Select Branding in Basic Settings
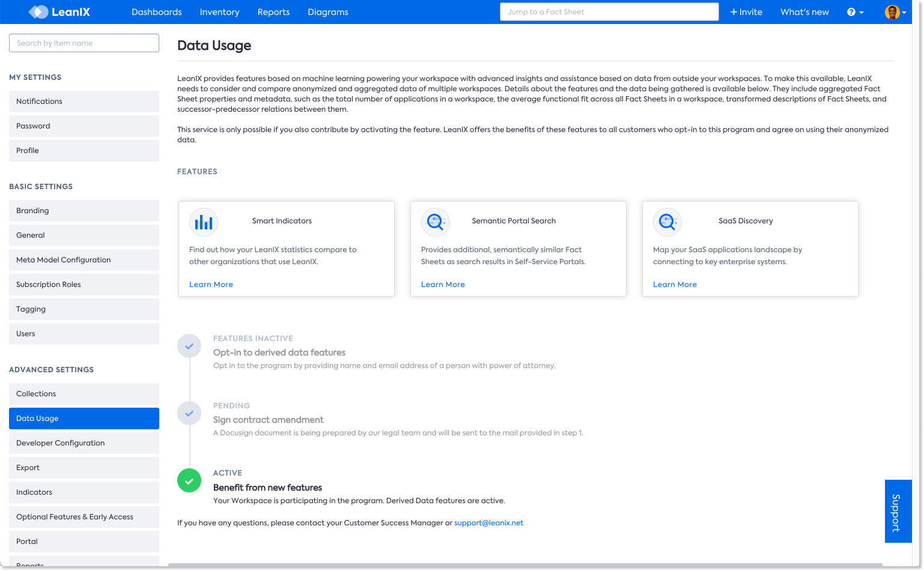Viewport: 924px width, 571px height. point(84,211)
